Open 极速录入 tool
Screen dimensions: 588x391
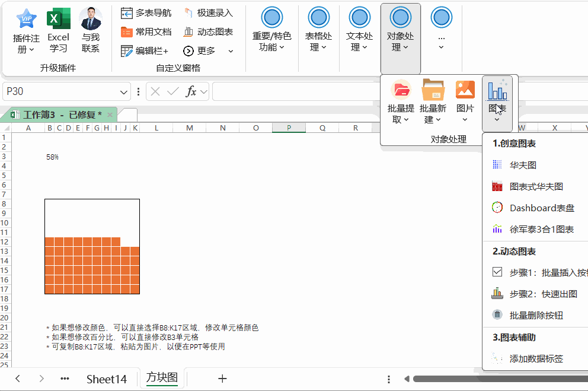pyautogui.click(x=208, y=13)
